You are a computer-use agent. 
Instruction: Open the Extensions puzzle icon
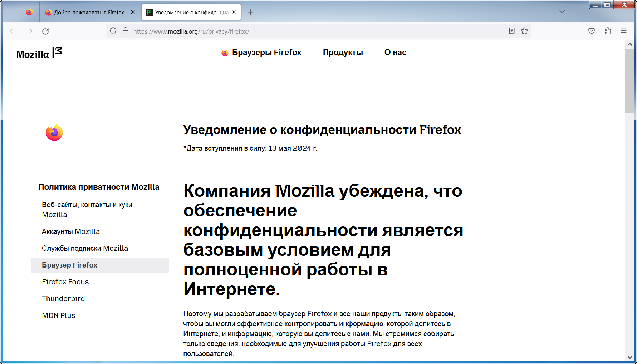(608, 31)
